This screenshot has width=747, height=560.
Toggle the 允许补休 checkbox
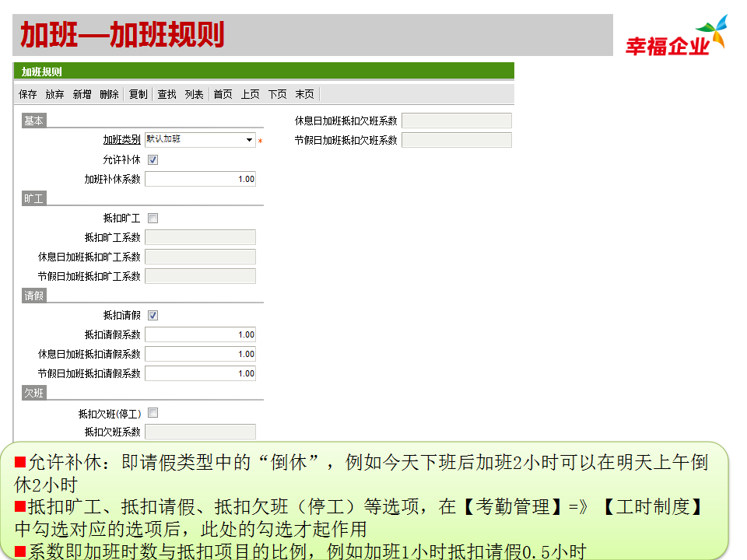point(153,160)
